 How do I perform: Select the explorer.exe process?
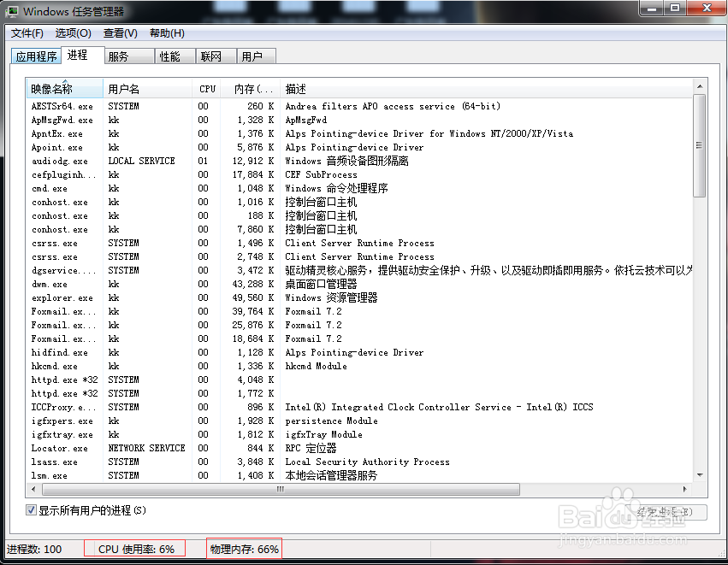(x=359, y=297)
